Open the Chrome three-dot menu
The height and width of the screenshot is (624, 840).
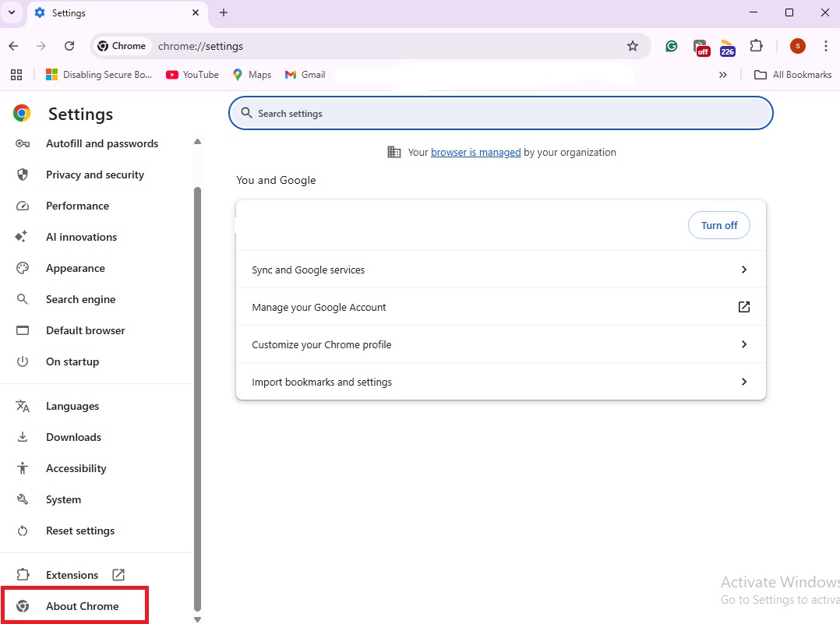(x=825, y=46)
